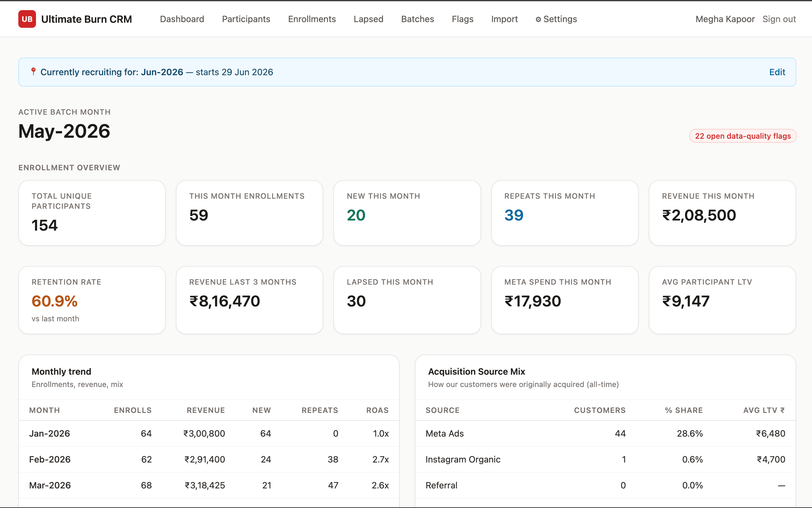Open the Enrollments nav item
Viewport: 812px width, 508px height.
click(312, 19)
